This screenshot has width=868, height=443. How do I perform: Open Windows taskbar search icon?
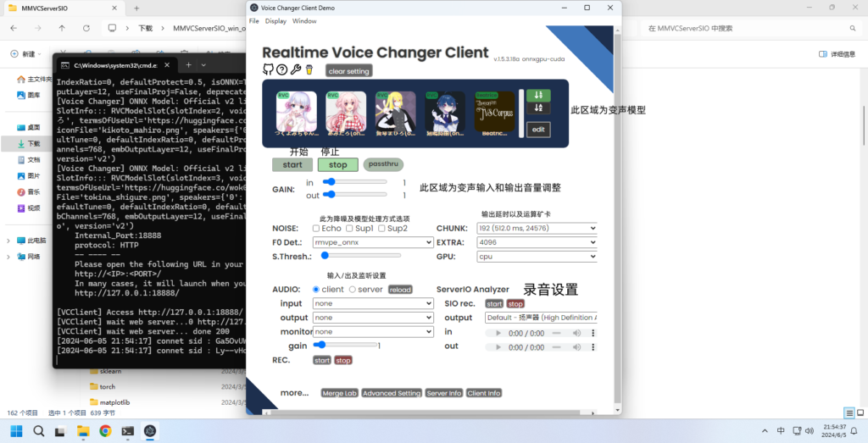pos(38,431)
